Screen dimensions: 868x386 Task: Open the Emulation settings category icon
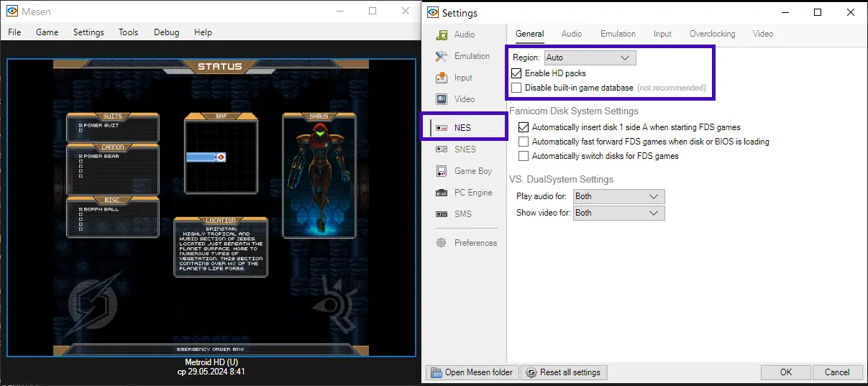[442, 56]
